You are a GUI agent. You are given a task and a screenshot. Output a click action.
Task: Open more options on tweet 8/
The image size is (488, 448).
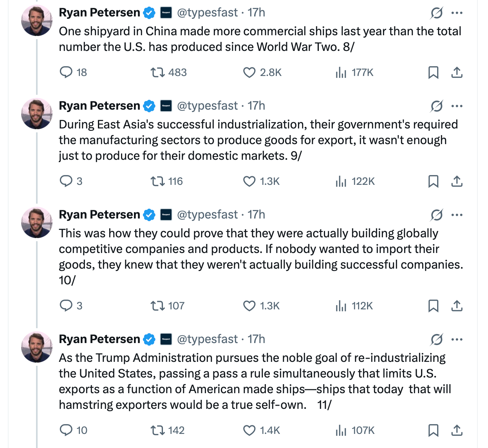click(457, 13)
